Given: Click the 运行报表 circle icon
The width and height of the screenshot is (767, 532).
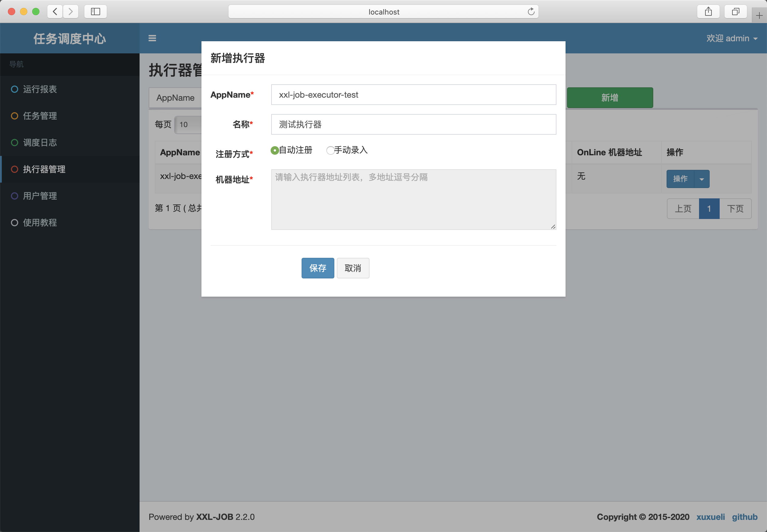Looking at the screenshot, I should point(14,89).
